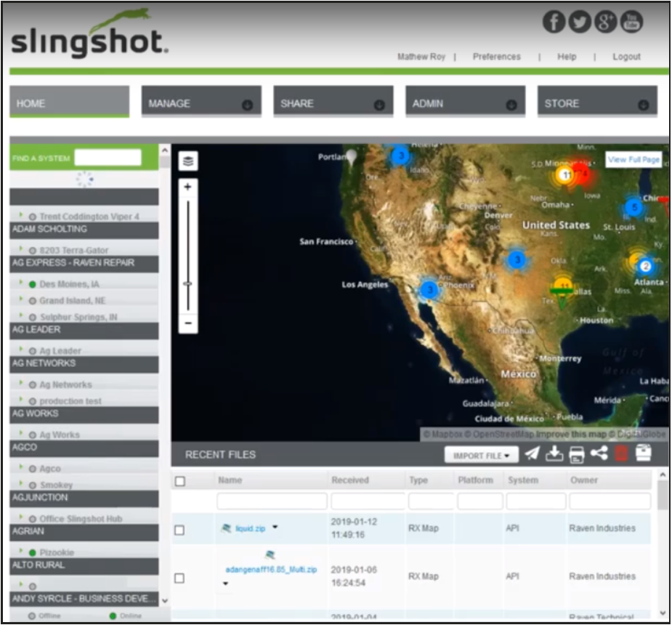The width and height of the screenshot is (672, 625).
Task: Click the blue cluster 3 marker near Oklahoma
Action: pos(517,259)
